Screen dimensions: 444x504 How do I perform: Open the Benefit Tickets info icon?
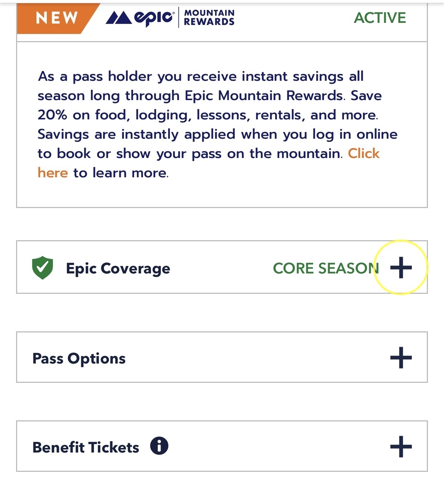coord(159,446)
